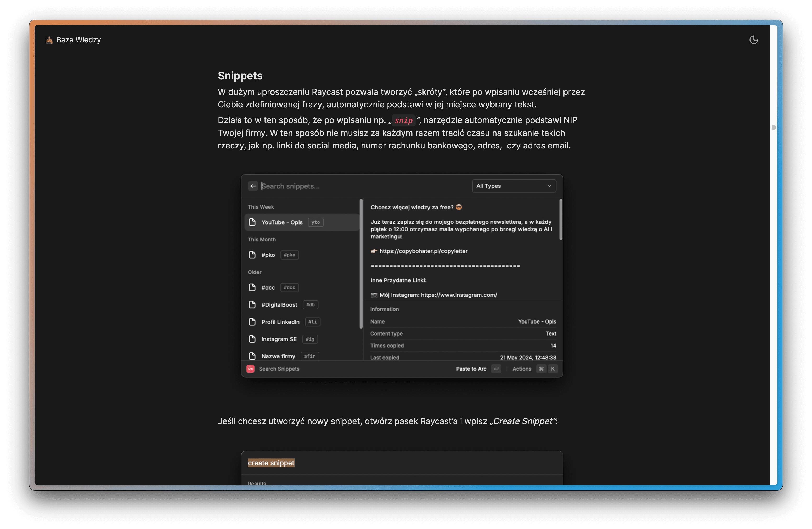Viewport: 812px width, 529px height.
Task: Click the #ig keyword tag
Action: click(x=310, y=339)
